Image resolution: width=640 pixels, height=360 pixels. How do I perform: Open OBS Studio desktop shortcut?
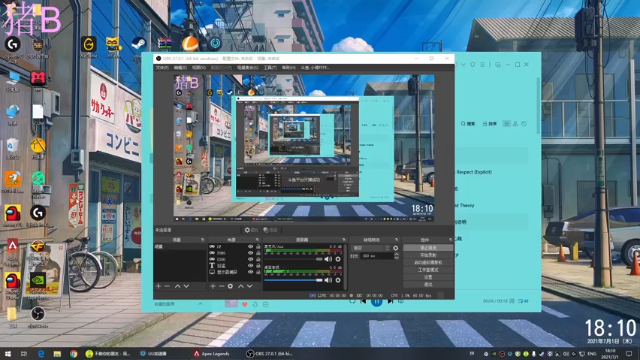coord(38,314)
